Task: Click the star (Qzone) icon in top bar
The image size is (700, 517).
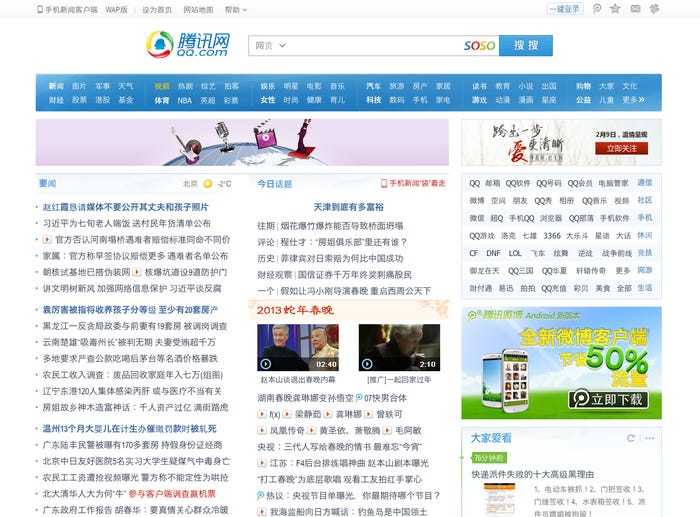Action: pos(615,8)
